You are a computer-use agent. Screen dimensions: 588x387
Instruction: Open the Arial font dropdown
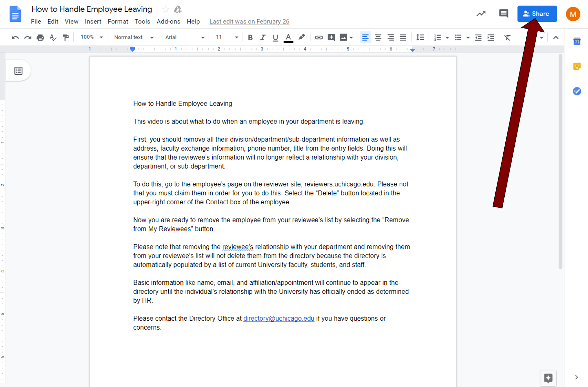[x=185, y=37]
